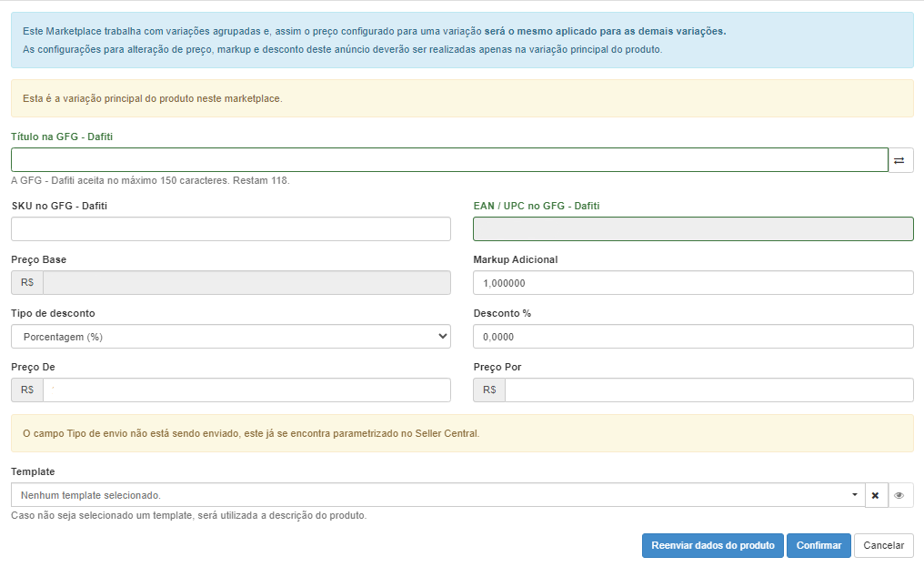The image size is (924, 567).
Task: Click the R$ prefix of Preço Base
Action: (x=27, y=283)
